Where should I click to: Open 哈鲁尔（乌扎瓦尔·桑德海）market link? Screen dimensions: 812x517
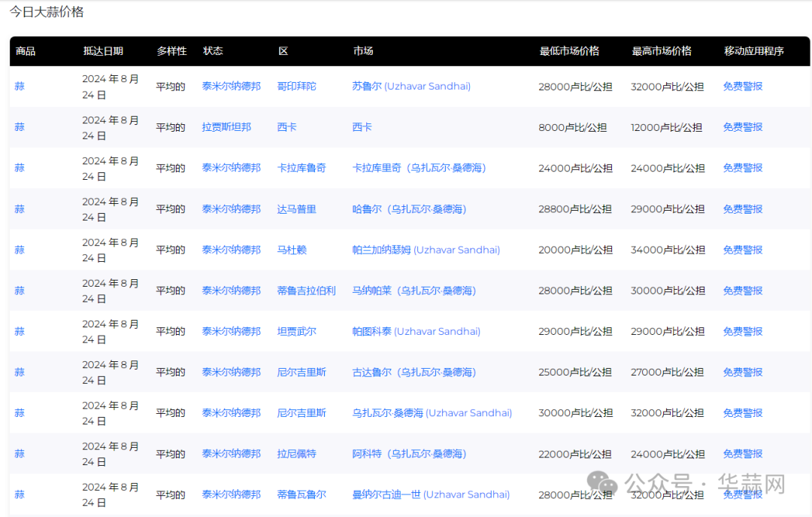point(409,209)
